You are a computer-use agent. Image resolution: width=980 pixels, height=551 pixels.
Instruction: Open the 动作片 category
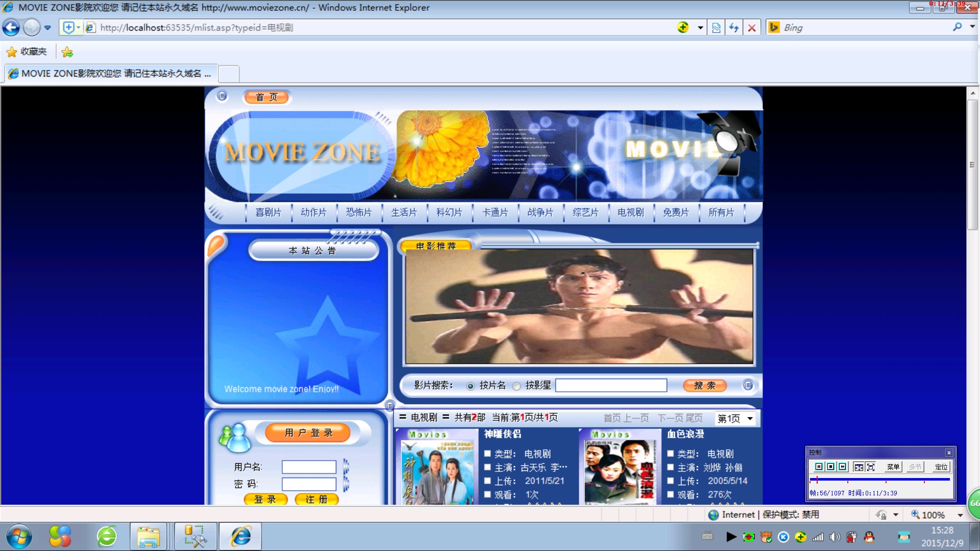point(313,212)
